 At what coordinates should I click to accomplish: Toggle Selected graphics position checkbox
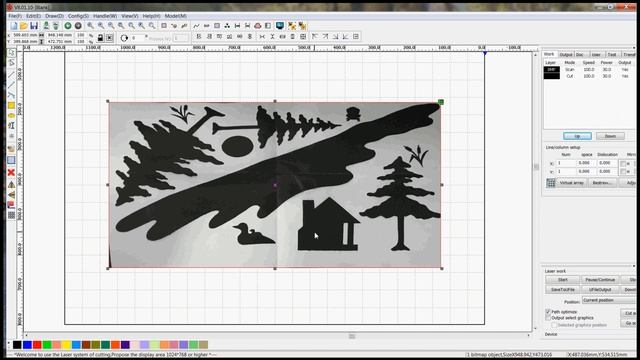coord(554,325)
